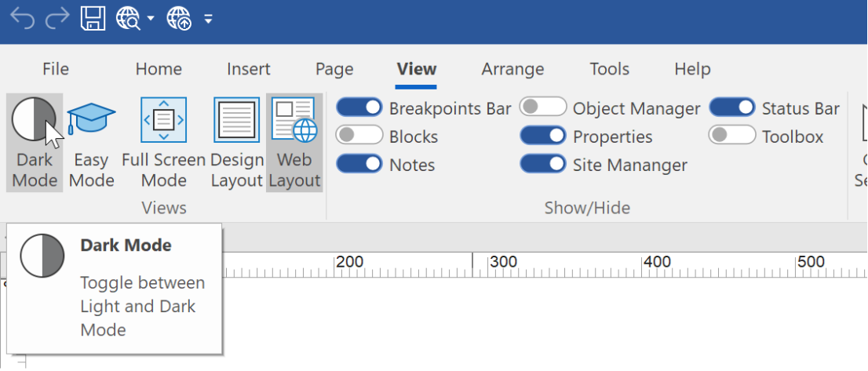Open the File menu

56,69
